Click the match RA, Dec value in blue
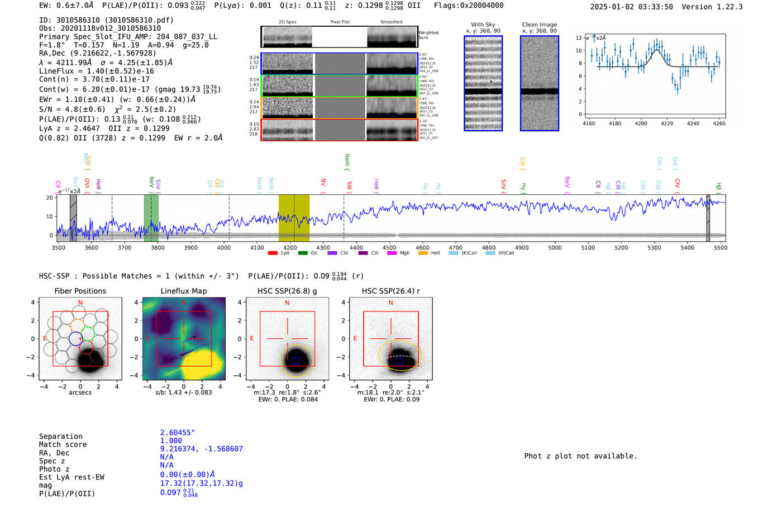 point(201,449)
